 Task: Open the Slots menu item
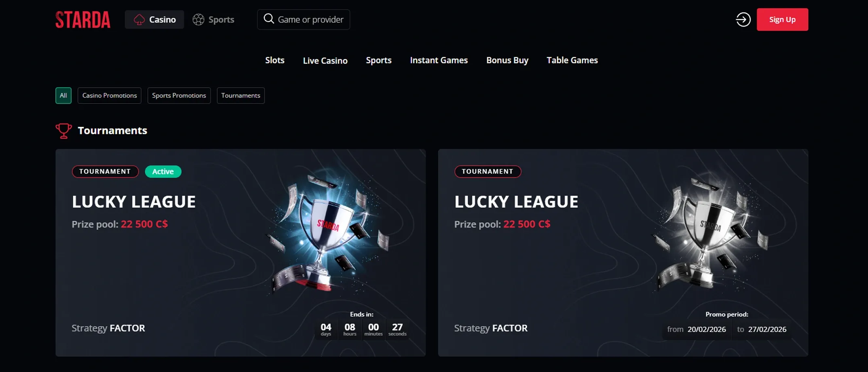click(275, 60)
